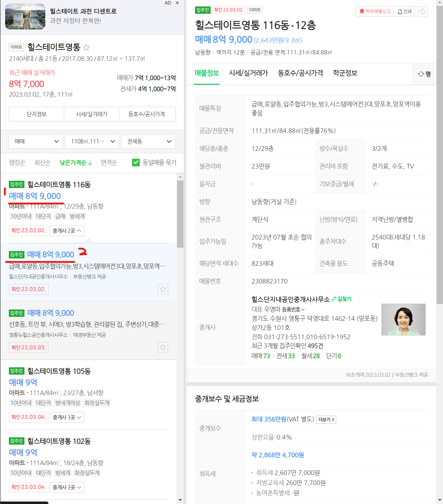Switch to 동호수/공시가격 tab in detail panel
443x504 pixels.
[x=300, y=73]
